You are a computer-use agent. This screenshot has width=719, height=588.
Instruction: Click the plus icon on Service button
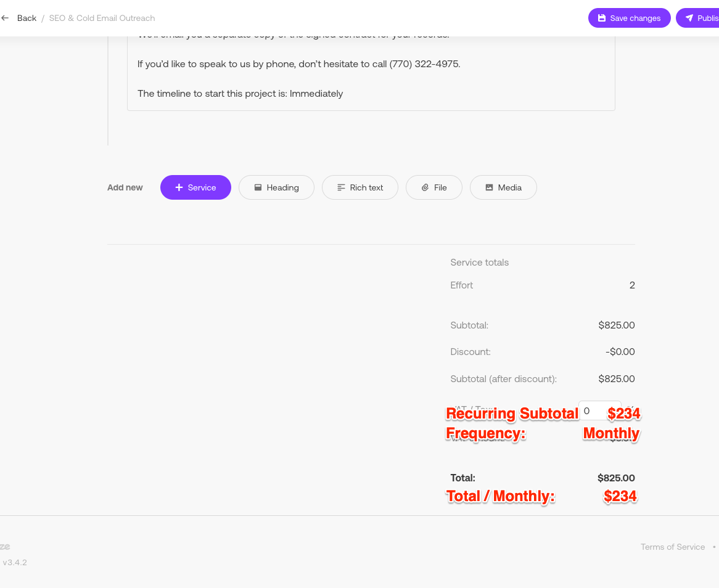179,187
